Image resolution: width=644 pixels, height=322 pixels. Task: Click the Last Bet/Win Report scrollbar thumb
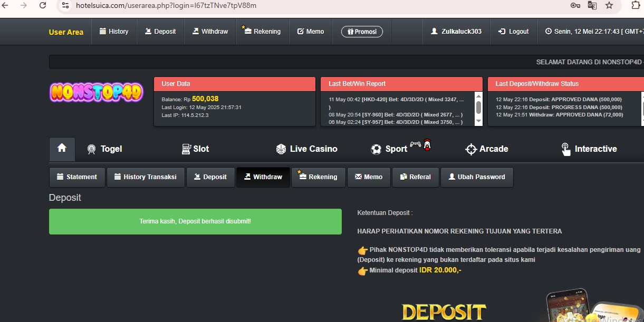[x=478, y=108]
